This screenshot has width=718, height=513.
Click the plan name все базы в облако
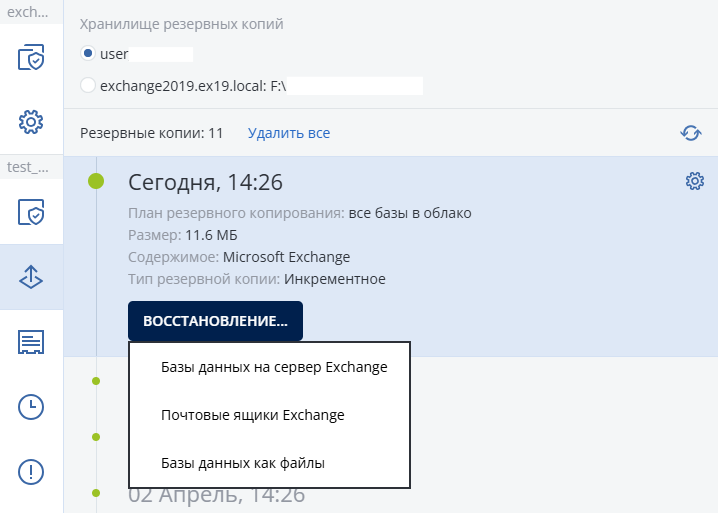pyautogui.click(x=410, y=213)
